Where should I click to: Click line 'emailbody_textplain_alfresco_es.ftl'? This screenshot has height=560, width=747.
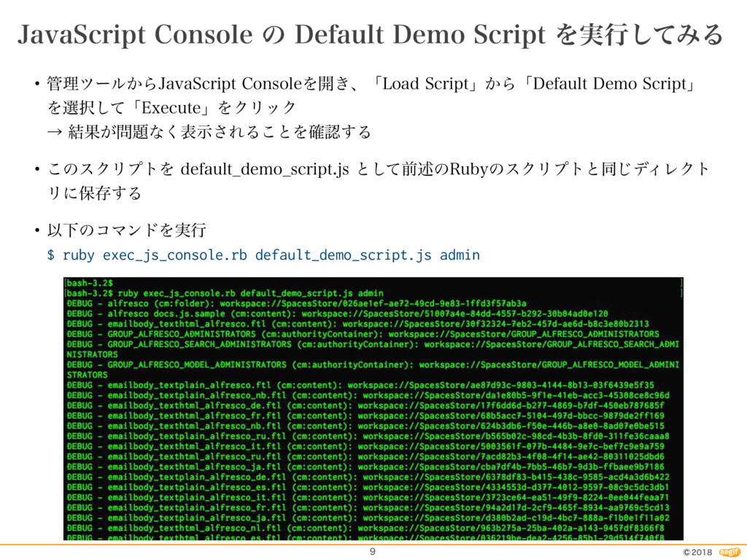point(368,487)
